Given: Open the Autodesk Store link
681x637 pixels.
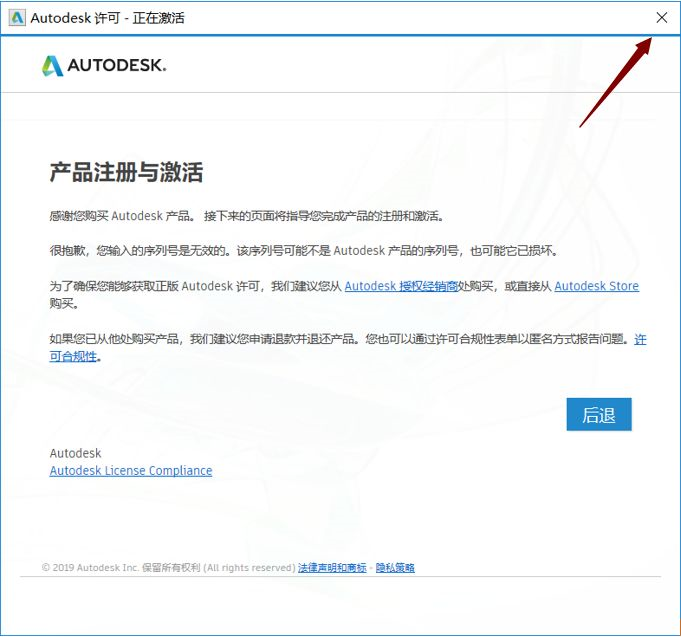Looking at the screenshot, I should tap(596, 286).
